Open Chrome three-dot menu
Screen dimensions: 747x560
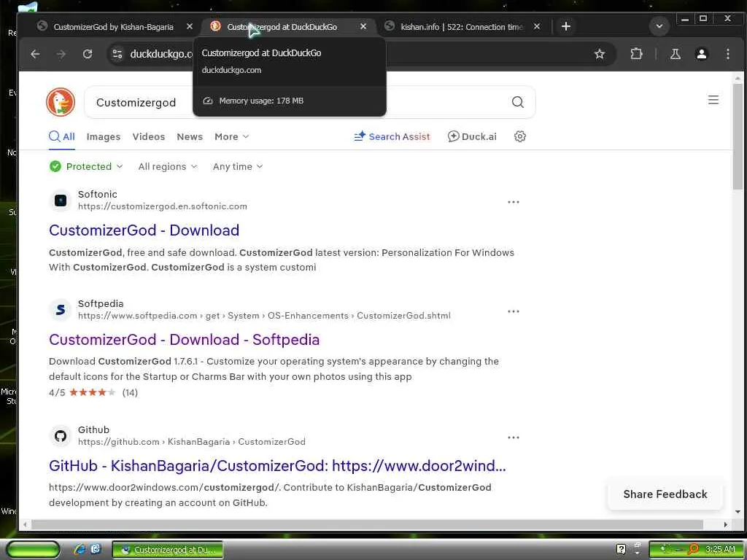point(727,54)
